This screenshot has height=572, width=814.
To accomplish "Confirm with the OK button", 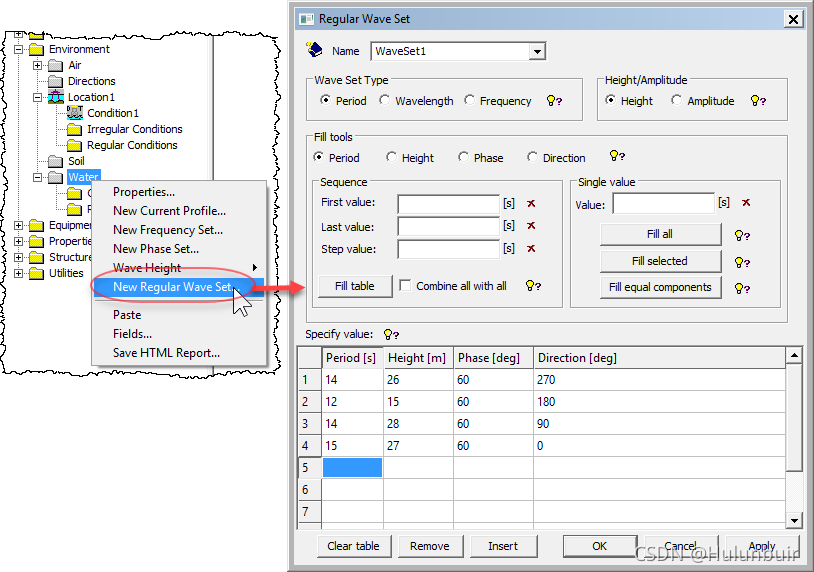I will (x=599, y=546).
